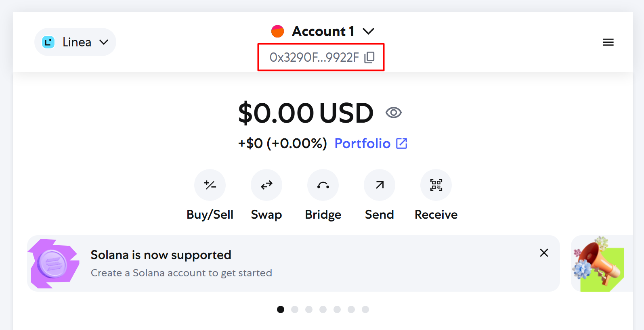Select the last carousel dot

pyautogui.click(x=365, y=309)
